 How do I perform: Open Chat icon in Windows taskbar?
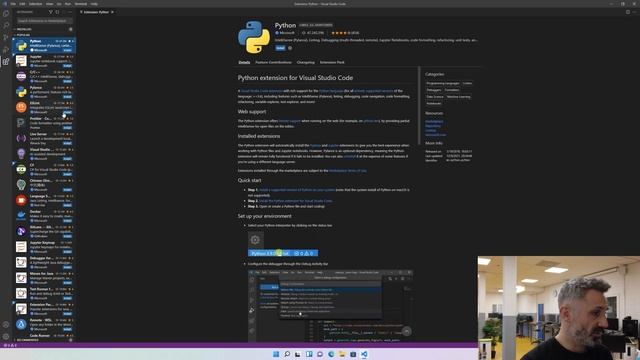(320, 354)
